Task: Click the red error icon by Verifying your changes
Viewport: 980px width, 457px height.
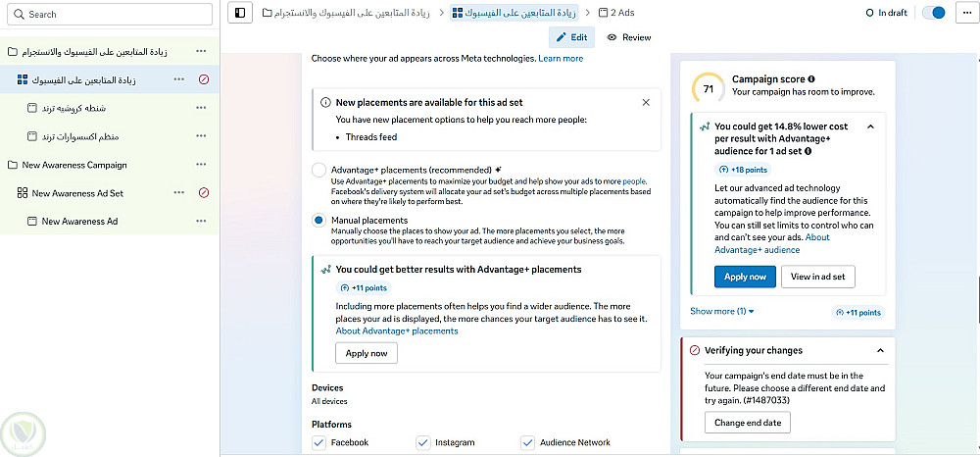Action: (x=694, y=351)
